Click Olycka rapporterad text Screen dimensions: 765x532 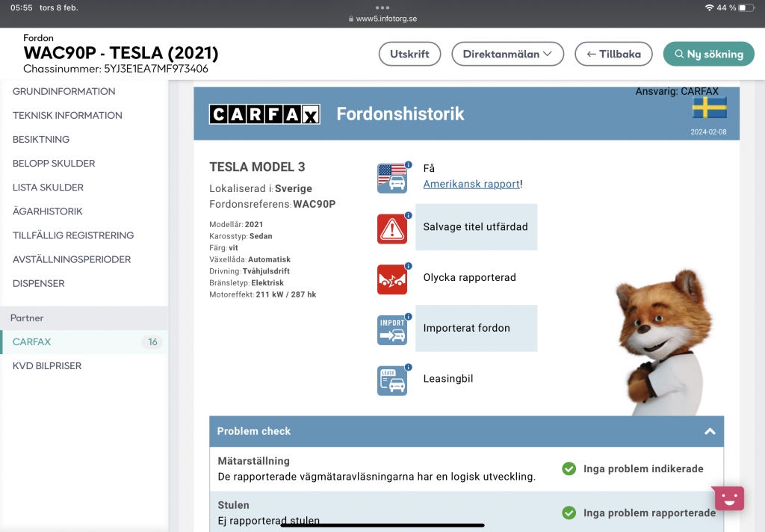point(469,277)
